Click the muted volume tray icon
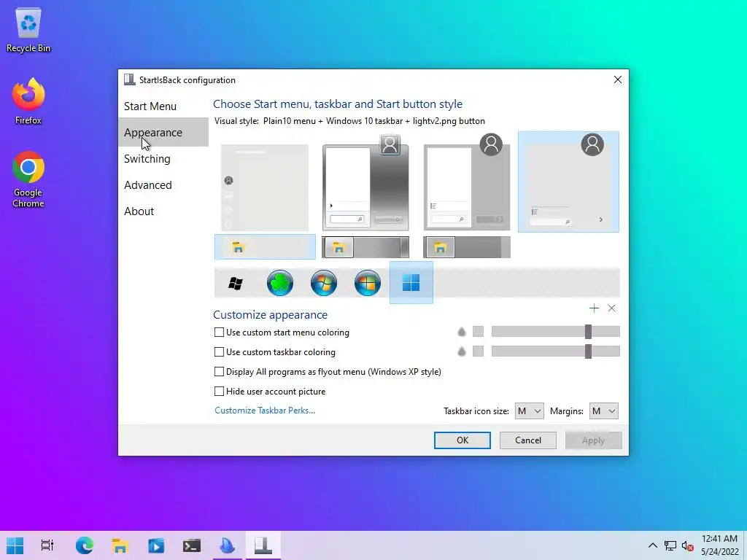This screenshot has height=560, width=747. [x=687, y=545]
